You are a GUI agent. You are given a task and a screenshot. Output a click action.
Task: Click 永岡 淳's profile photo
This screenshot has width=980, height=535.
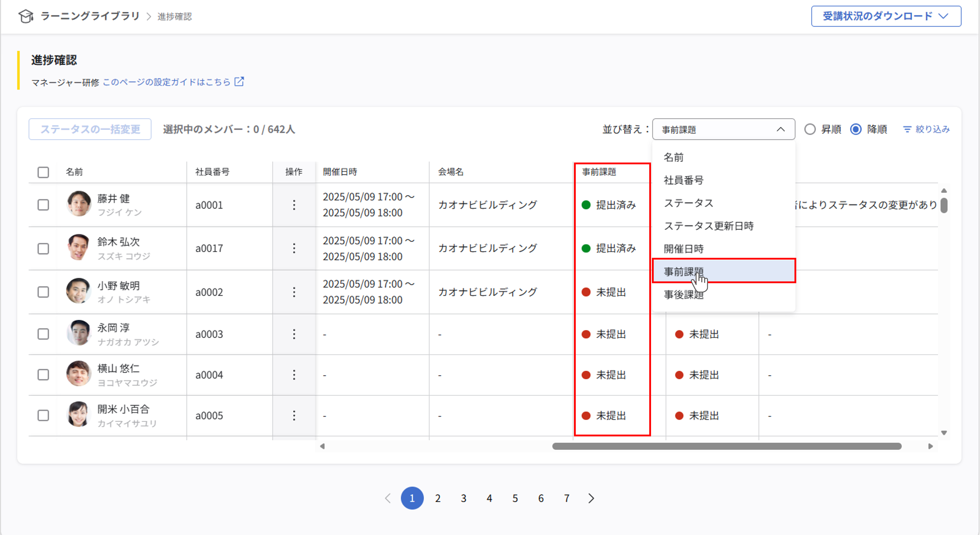pyautogui.click(x=79, y=333)
